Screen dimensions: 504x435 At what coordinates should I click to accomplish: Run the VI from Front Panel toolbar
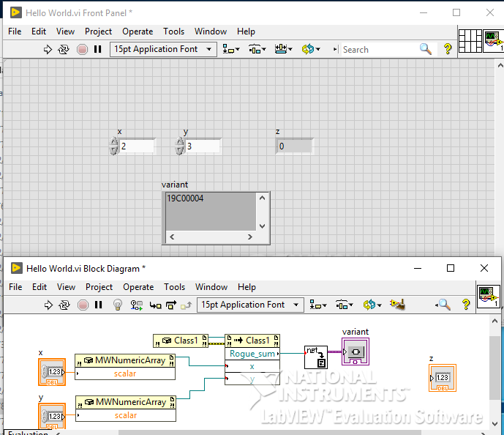(48, 50)
